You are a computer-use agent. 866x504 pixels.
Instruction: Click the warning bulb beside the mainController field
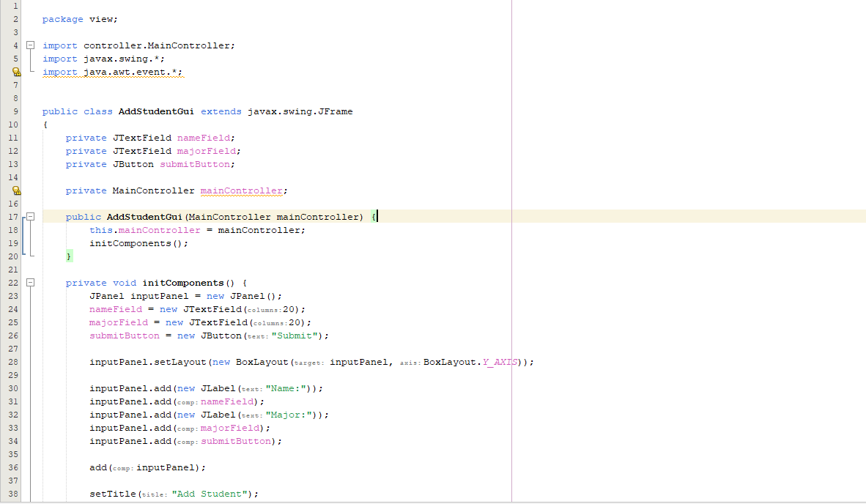pos(16,190)
